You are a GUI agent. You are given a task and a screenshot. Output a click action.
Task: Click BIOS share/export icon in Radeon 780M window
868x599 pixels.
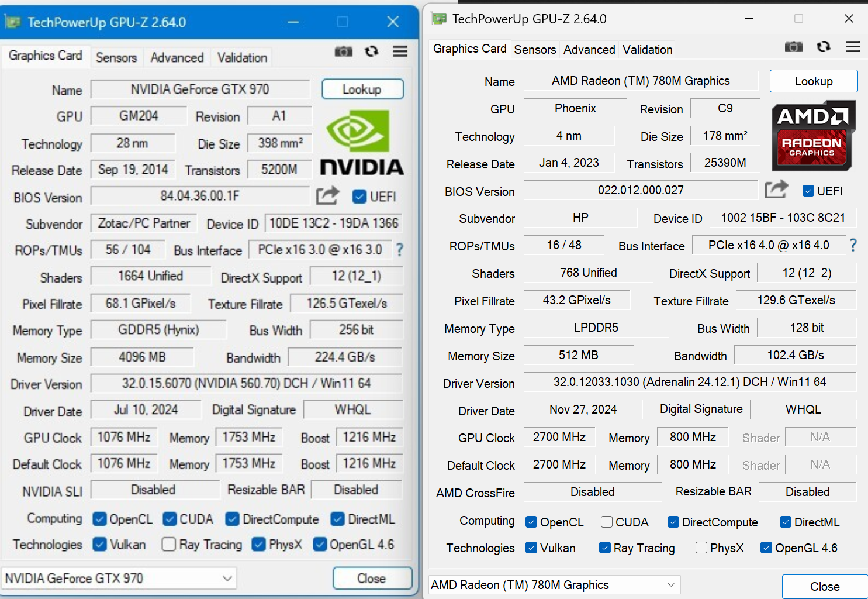point(777,190)
